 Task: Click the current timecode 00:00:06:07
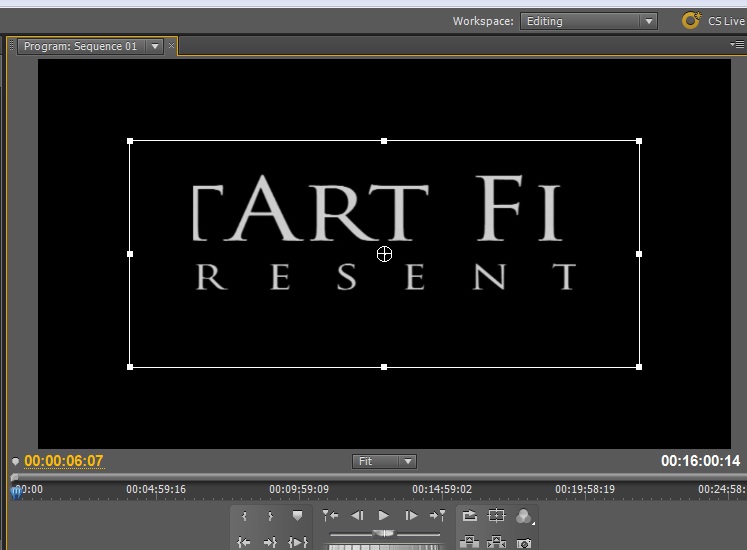click(x=64, y=461)
